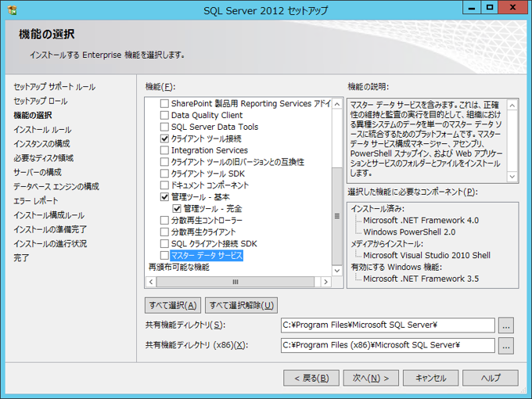Click feature list scroll right arrow
The width and height of the screenshot is (532, 399).
pyautogui.click(x=325, y=282)
